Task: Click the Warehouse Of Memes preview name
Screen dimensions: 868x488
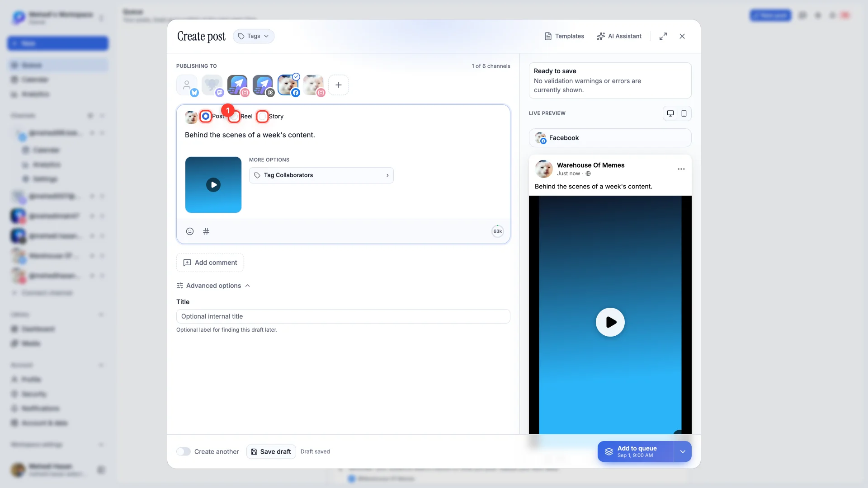Action: click(590, 165)
